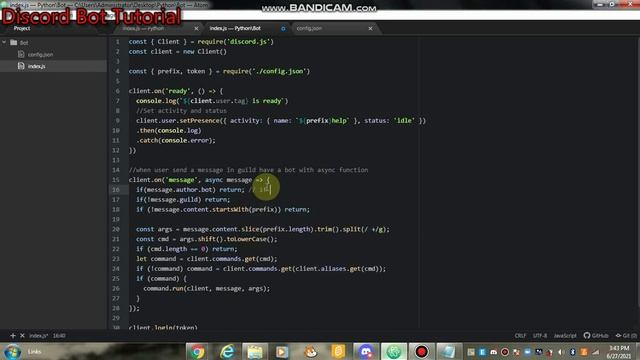
Task: Click 'setPresence' on line 9
Action: point(199,120)
